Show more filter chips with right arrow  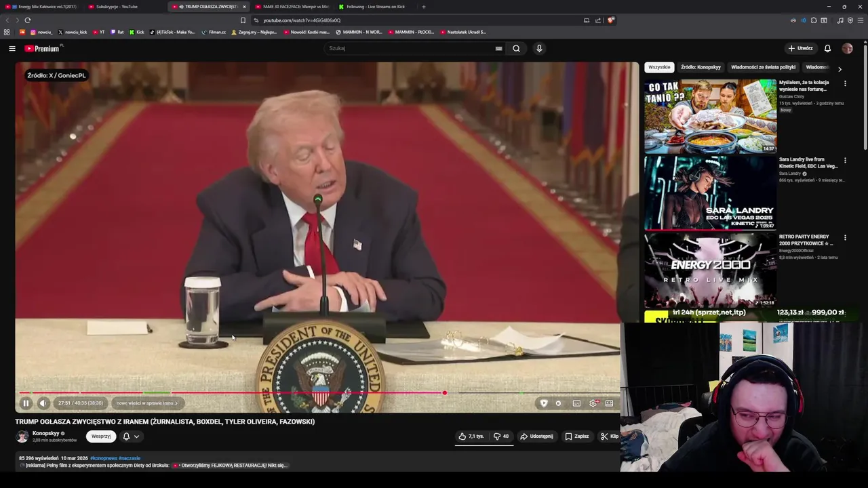click(840, 69)
